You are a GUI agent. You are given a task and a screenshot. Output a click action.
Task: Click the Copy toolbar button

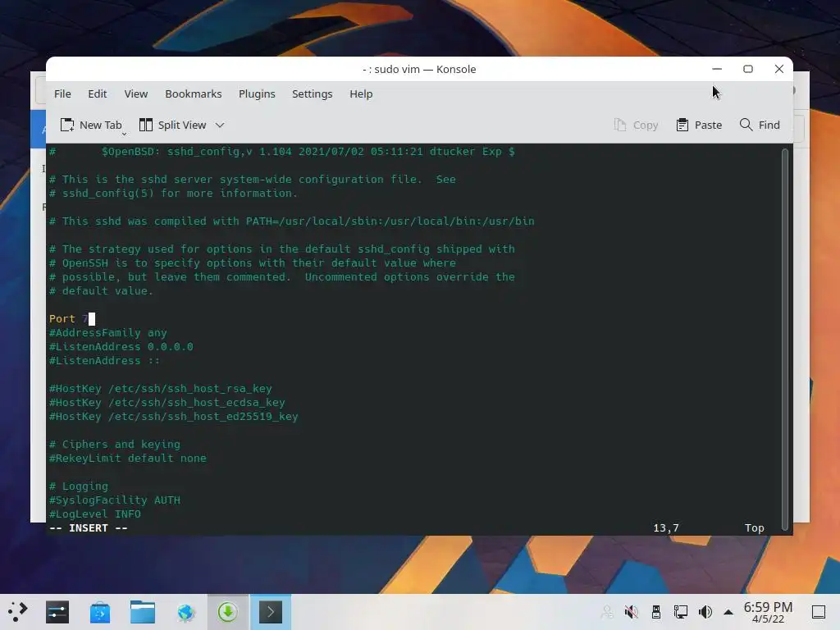point(636,125)
